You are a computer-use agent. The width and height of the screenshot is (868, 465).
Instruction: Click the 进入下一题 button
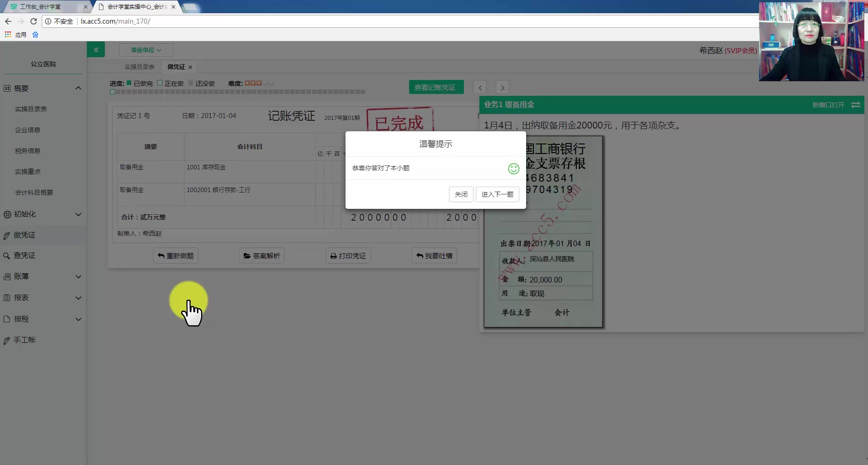[x=497, y=194]
